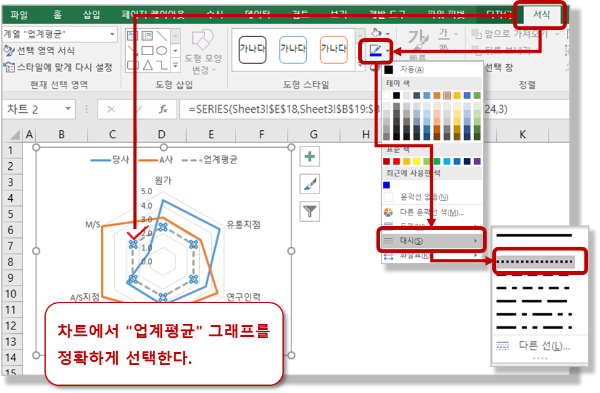
Task: Click the A사 legend entry
Action: click(x=157, y=160)
